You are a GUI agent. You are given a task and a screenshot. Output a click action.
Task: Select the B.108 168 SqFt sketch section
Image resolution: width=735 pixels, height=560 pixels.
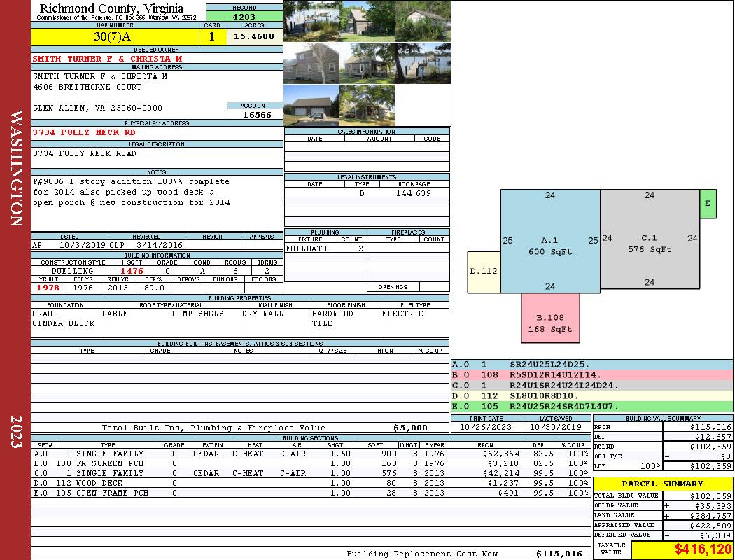(x=550, y=318)
